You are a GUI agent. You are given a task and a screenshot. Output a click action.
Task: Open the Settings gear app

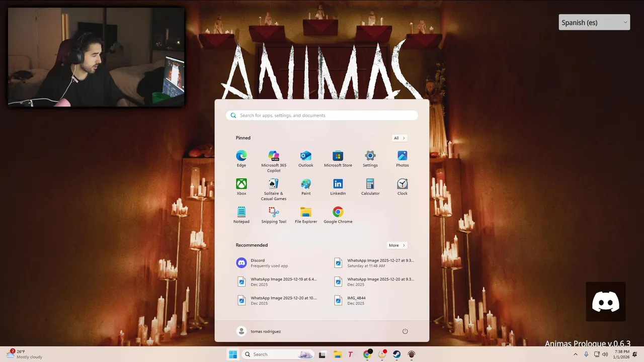click(370, 158)
